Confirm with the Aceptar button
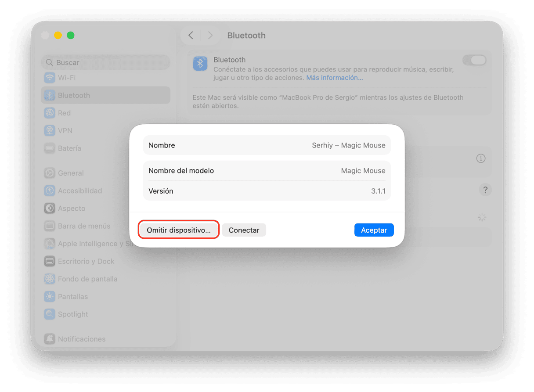This screenshot has height=392, width=534. click(x=374, y=230)
